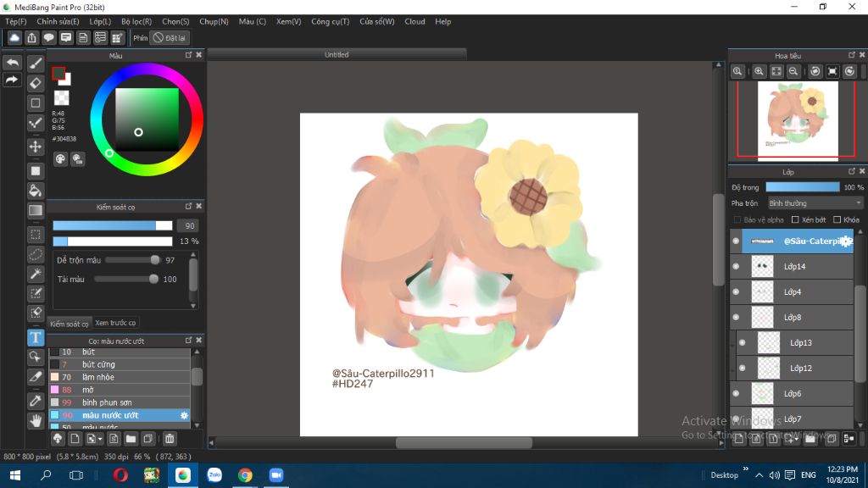The image size is (868, 488).
Task: Show hidden system tray icons
Action: tap(759, 475)
